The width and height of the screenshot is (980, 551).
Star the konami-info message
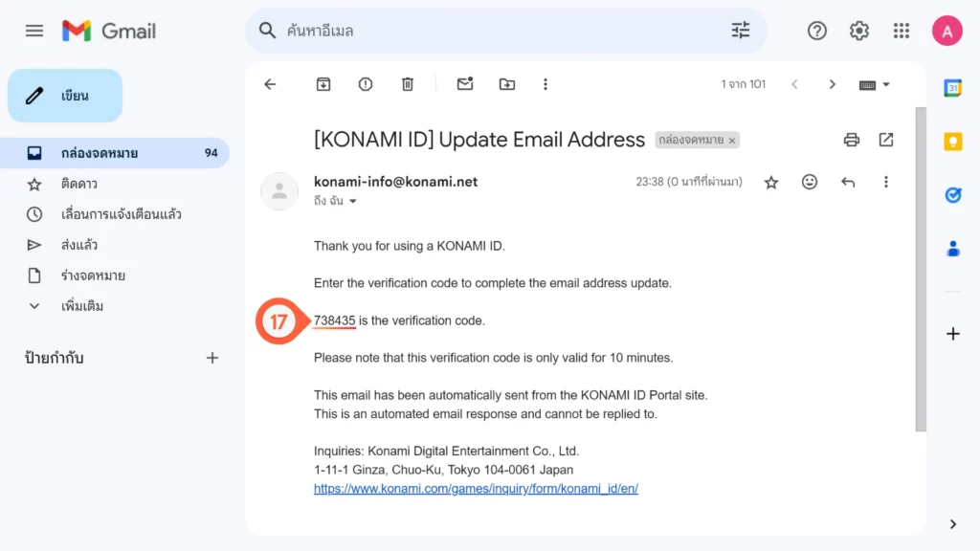771,182
